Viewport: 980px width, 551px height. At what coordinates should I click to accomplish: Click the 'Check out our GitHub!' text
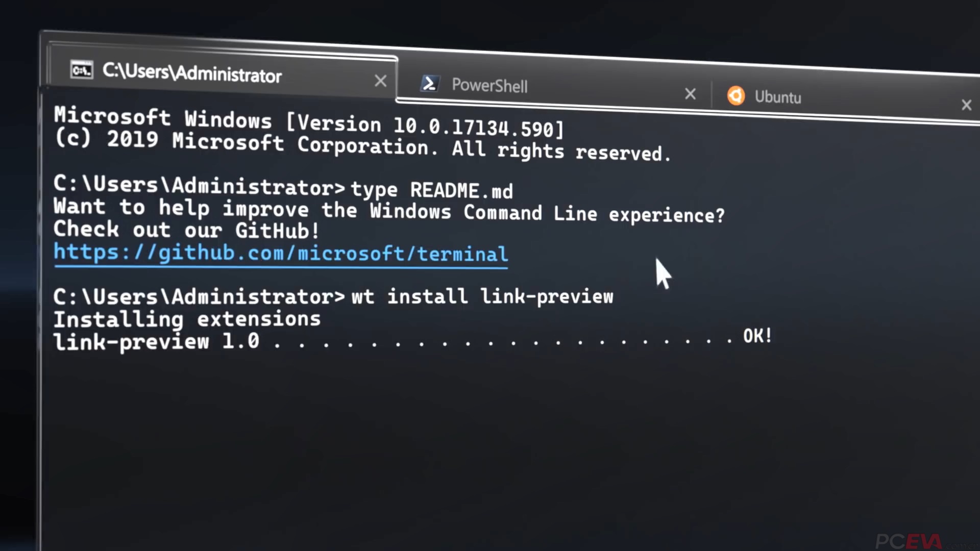tap(186, 230)
